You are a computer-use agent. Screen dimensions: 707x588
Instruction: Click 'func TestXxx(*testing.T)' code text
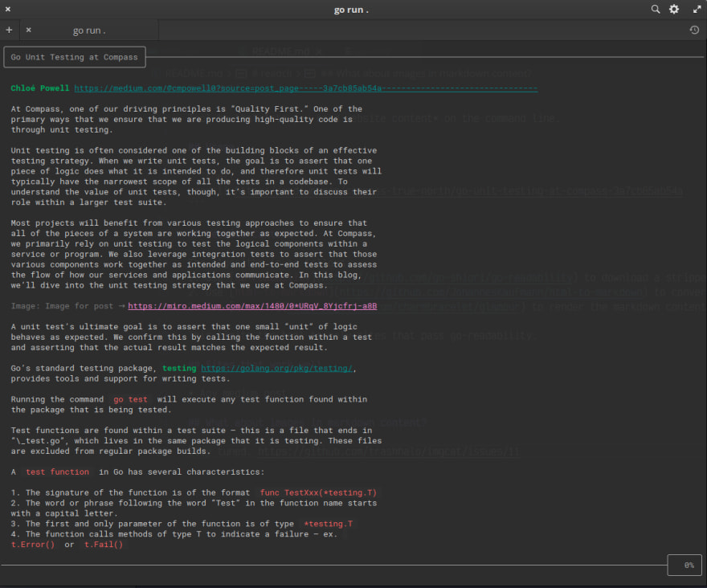[x=318, y=492]
